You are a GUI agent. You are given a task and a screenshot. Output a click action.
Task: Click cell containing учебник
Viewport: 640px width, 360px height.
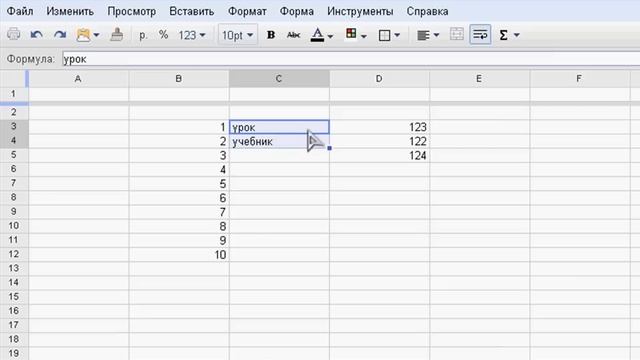(279, 141)
